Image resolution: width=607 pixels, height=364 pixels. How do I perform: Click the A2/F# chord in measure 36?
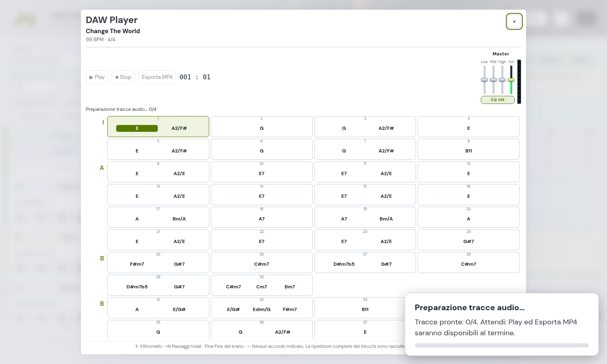(283, 332)
